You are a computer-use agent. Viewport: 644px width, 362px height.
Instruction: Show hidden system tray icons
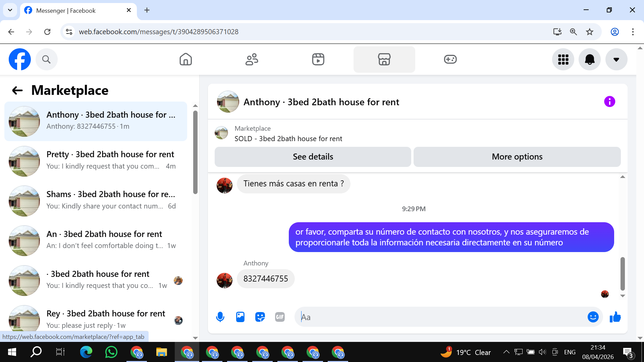coord(506,352)
